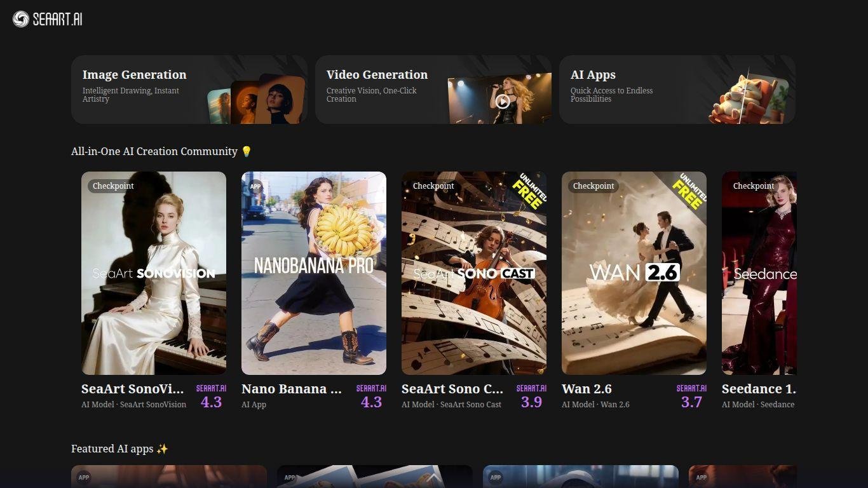Click the Checkpoint badge on SonoVision card

click(x=113, y=186)
